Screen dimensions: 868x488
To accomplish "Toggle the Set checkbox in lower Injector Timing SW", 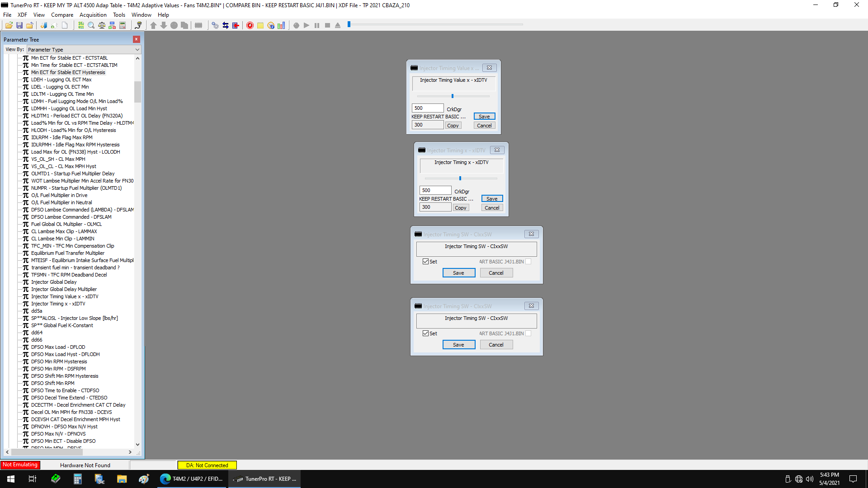I will coord(425,333).
